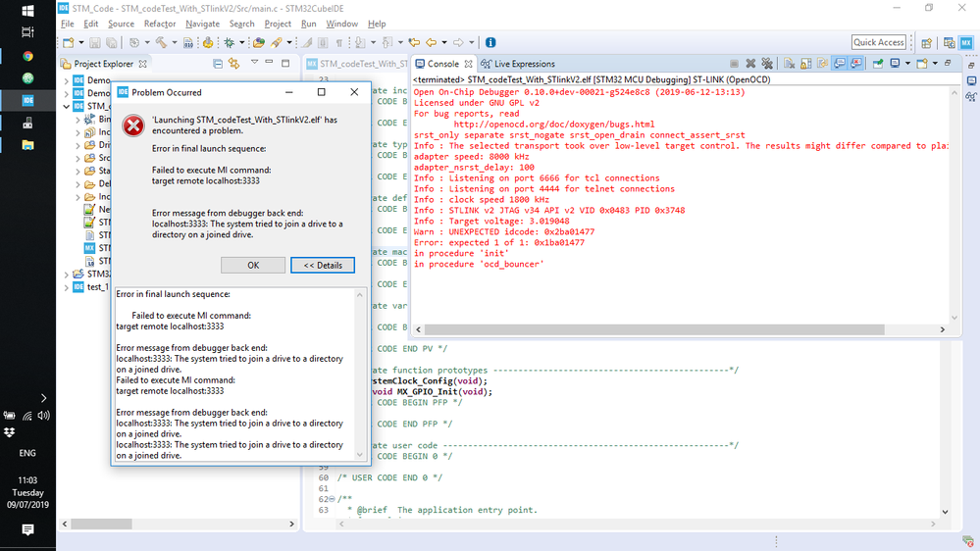Image resolution: width=980 pixels, height=551 pixels.
Task: Open Chrome from the taskbar
Action: (x=27, y=56)
